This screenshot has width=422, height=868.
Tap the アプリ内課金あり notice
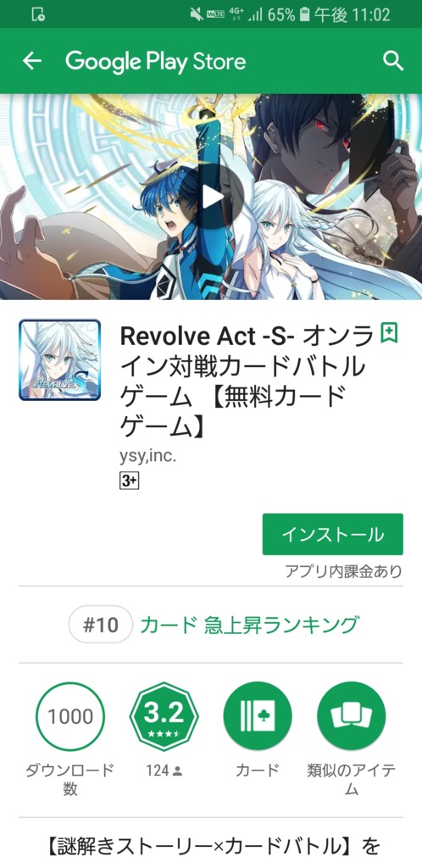(x=343, y=570)
